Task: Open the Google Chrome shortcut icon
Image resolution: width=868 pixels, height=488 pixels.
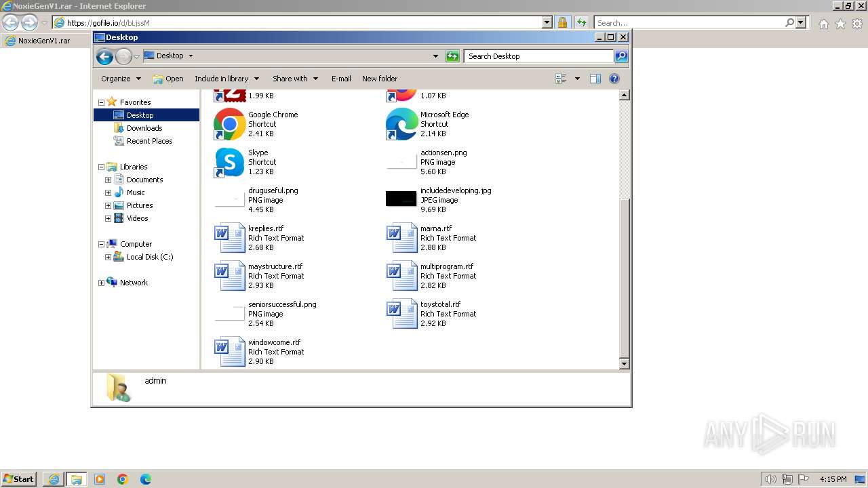Action: [229, 124]
